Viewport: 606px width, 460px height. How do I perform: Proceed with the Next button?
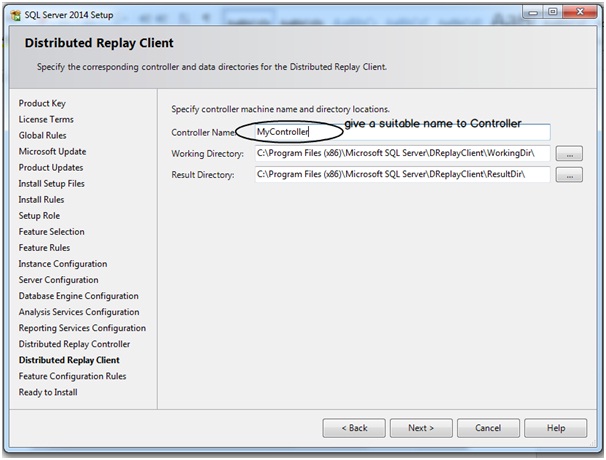pyautogui.click(x=421, y=428)
